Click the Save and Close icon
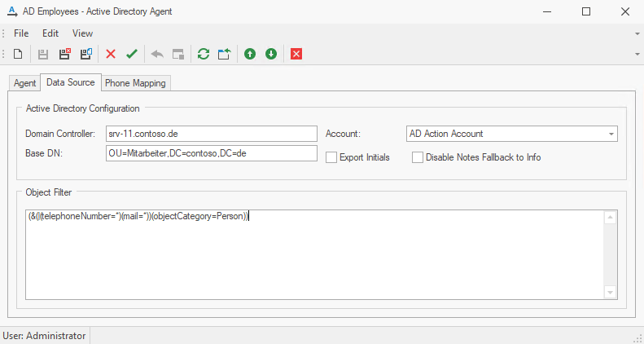644x344 pixels. coord(64,54)
